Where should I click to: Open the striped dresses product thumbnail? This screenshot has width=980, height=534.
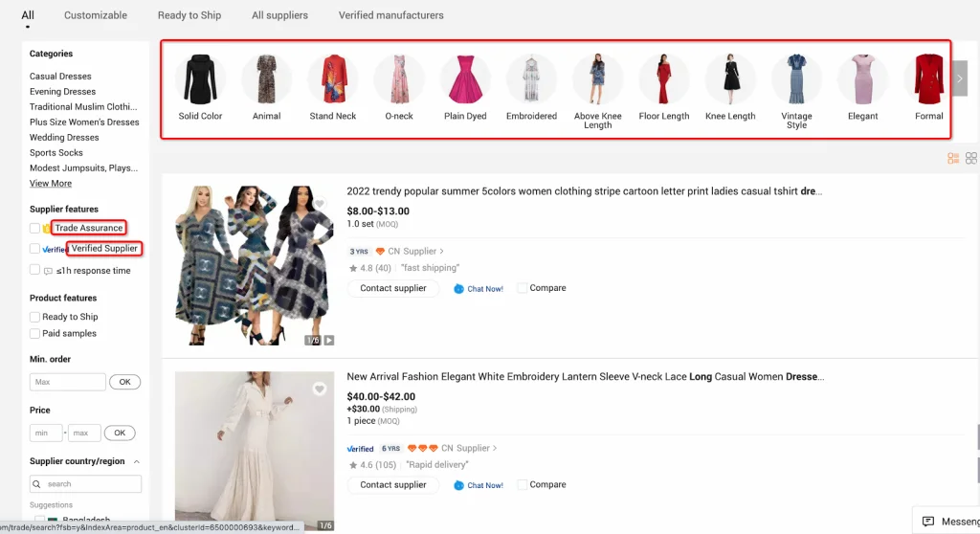click(255, 265)
